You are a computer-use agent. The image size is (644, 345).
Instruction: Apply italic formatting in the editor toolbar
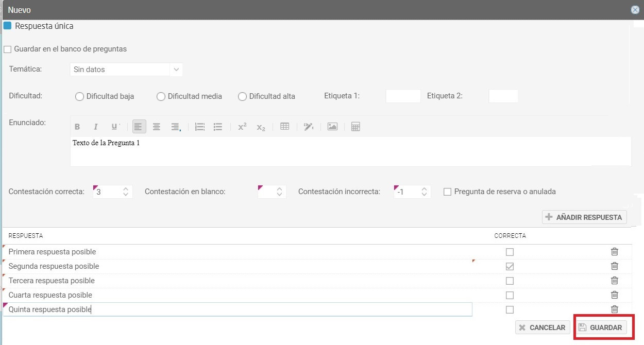95,127
